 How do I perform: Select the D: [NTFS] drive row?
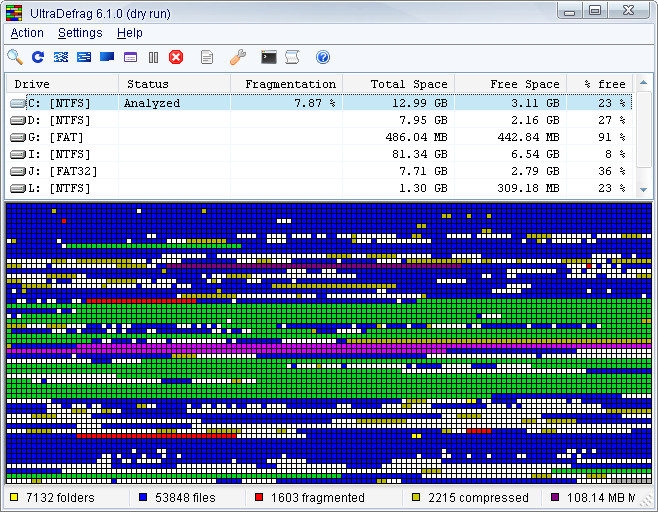tap(319, 120)
